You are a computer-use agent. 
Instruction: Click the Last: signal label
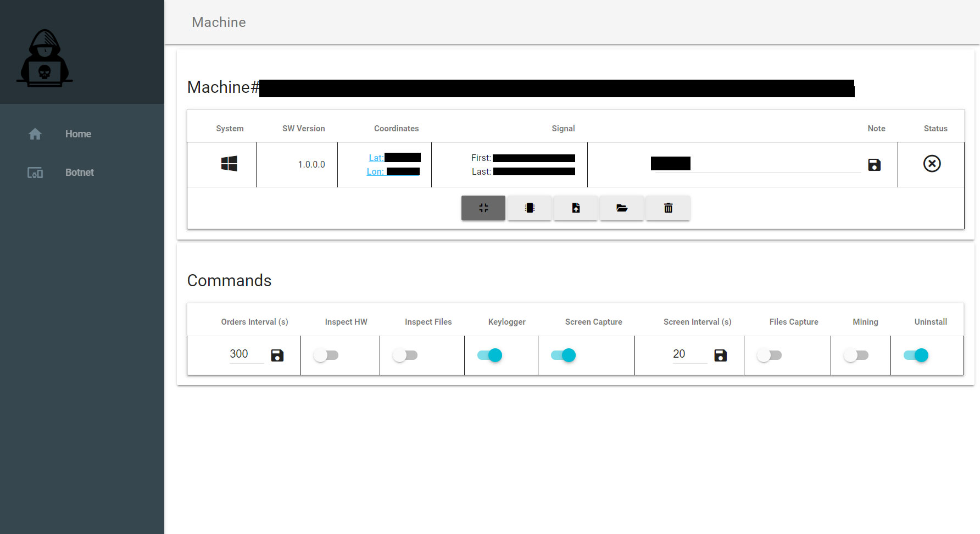coord(481,171)
